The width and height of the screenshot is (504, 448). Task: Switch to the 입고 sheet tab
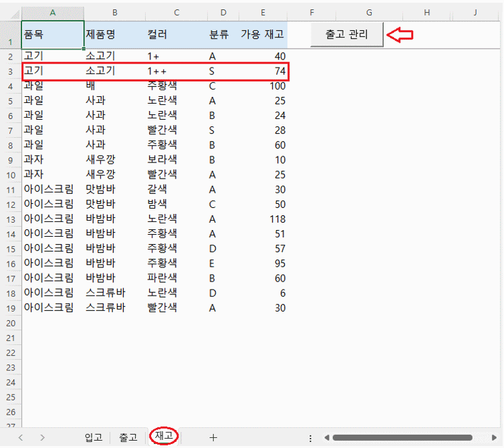[x=94, y=437]
